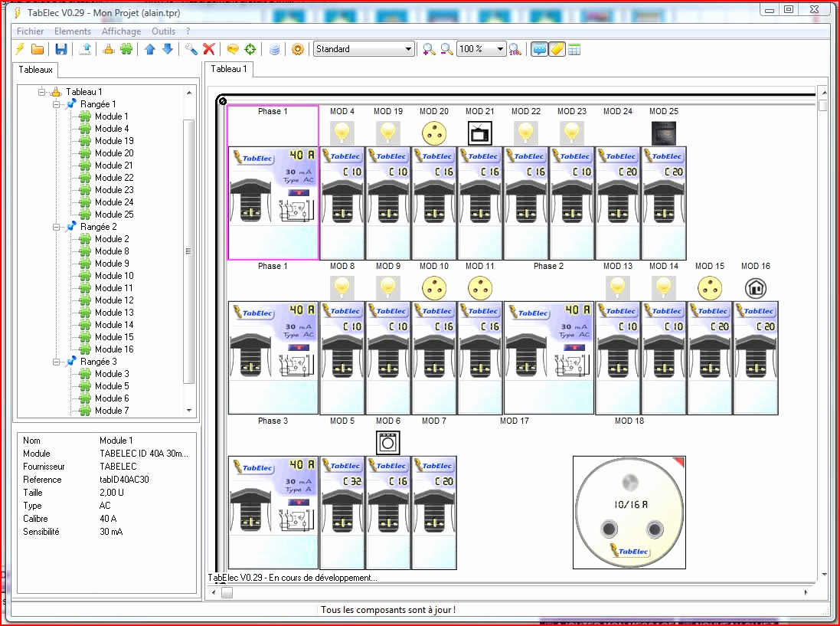The height and width of the screenshot is (626, 840).
Task: Select Module 16 in the tree
Action: [114, 349]
